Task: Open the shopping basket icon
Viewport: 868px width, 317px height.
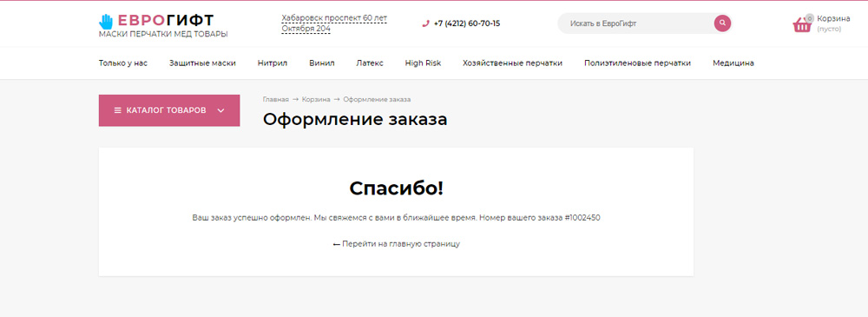Action: 802,25
